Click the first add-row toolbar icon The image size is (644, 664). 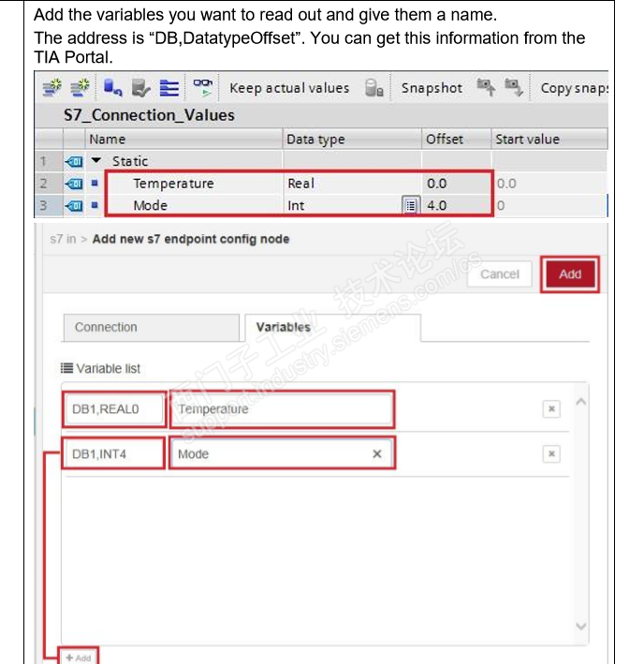(52, 87)
